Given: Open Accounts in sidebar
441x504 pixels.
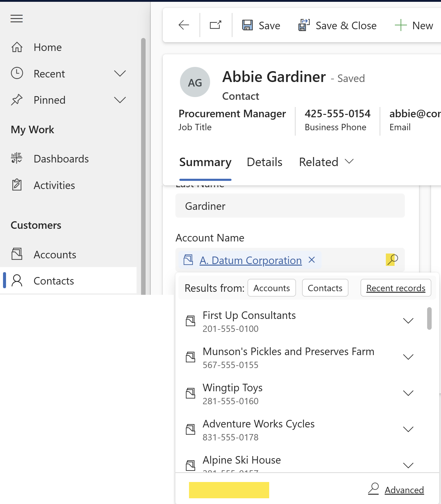Looking at the screenshot, I should 55,255.
